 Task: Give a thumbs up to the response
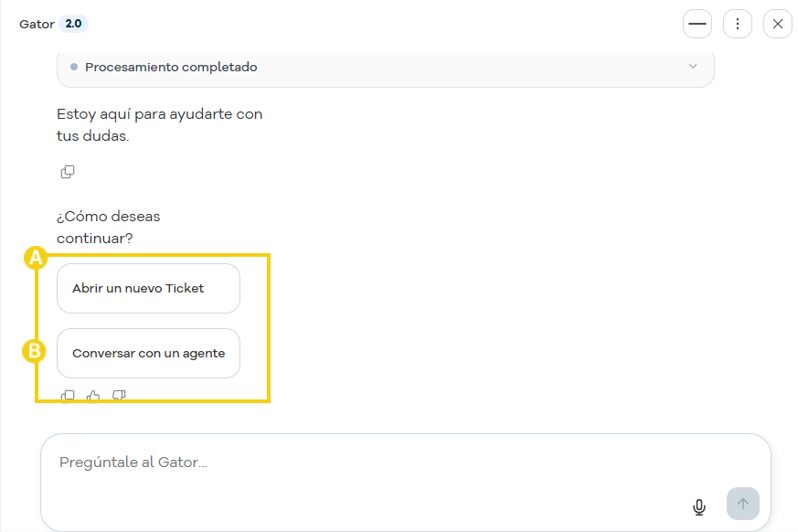click(x=93, y=396)
